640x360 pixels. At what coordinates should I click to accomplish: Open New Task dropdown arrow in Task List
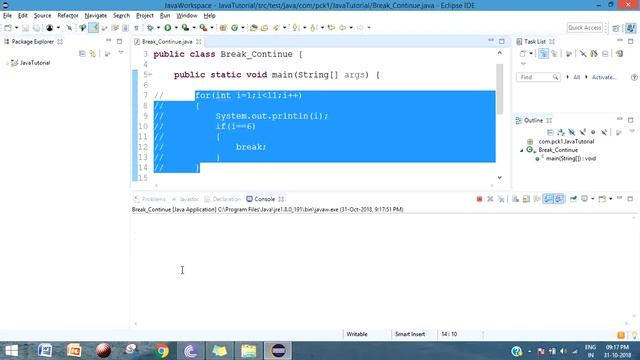point(531,53)
